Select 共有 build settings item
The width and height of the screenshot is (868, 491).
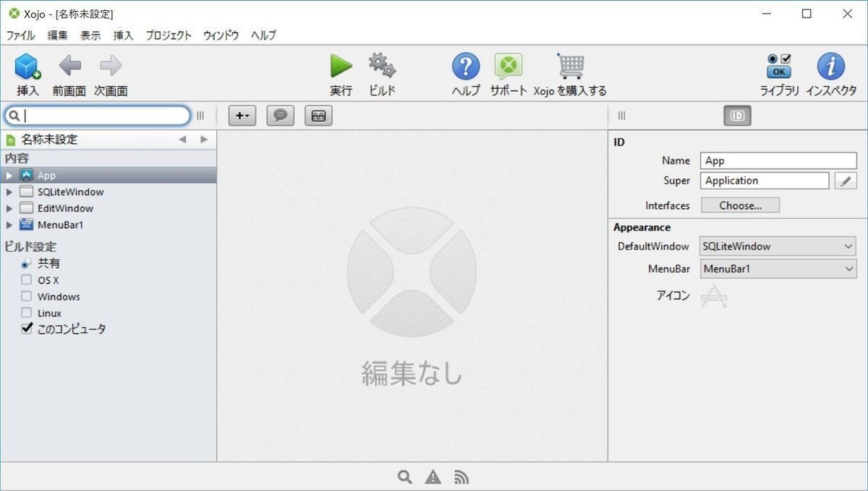click(48, 263)
